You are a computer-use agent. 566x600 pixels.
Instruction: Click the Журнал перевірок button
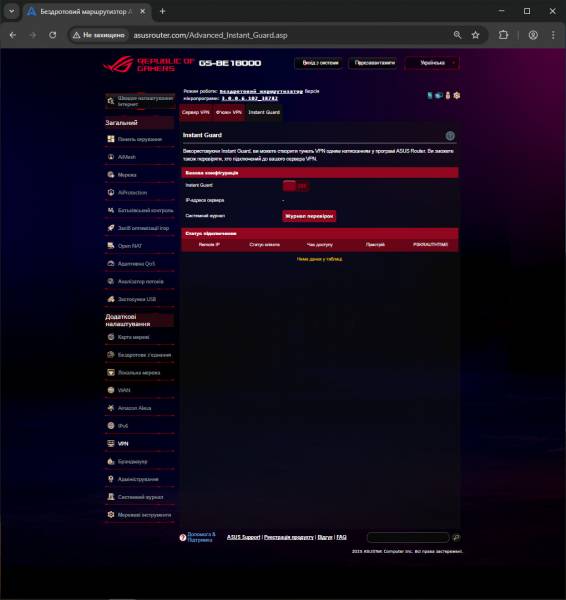point(309,216)
